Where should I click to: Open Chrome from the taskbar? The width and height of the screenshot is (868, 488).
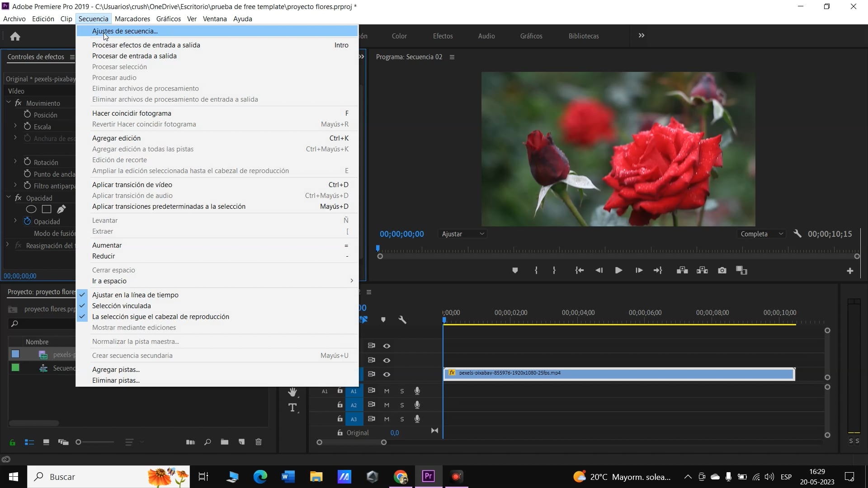click(x=401, y=477)
